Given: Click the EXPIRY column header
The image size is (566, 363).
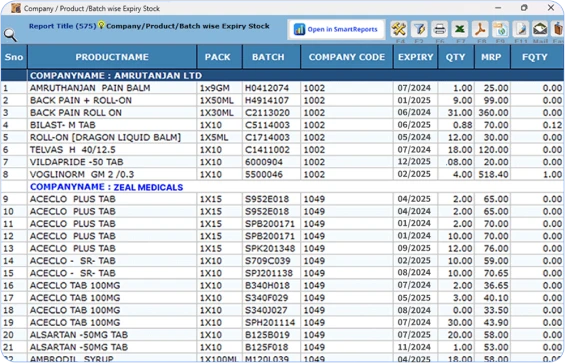Looking at the screenshot, I should point(415,57).
